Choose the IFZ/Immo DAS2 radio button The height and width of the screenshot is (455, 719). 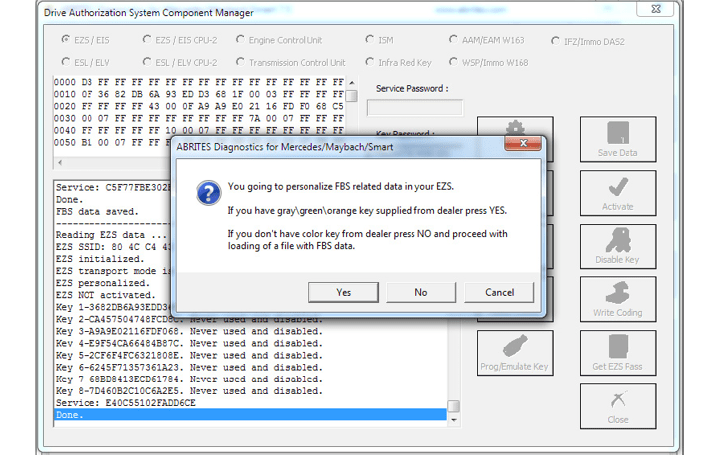[556, 41]
